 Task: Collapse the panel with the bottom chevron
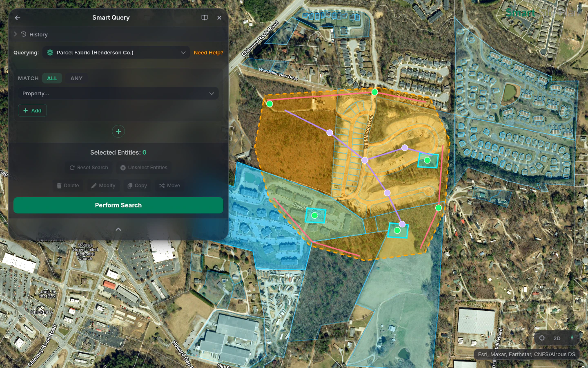pyautogui.click(x=118, y=229)
